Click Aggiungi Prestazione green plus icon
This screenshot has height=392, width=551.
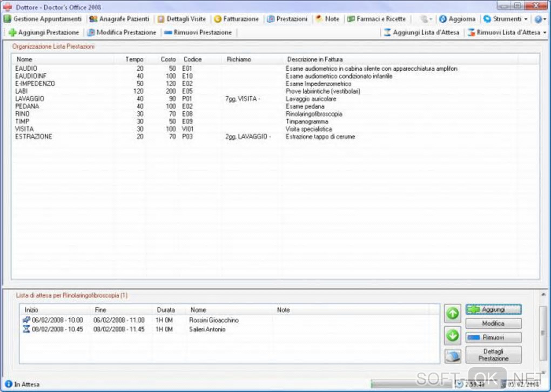(12, 32)
